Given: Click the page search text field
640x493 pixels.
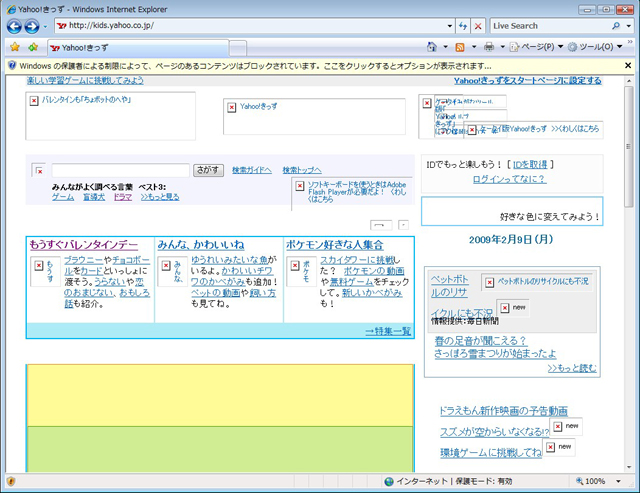Looking at the screenshot, I should click(120, 170).
